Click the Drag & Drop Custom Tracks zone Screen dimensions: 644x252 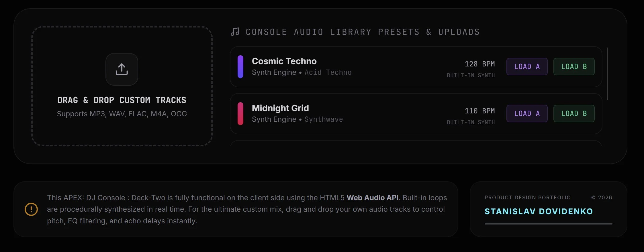(122, 86)
